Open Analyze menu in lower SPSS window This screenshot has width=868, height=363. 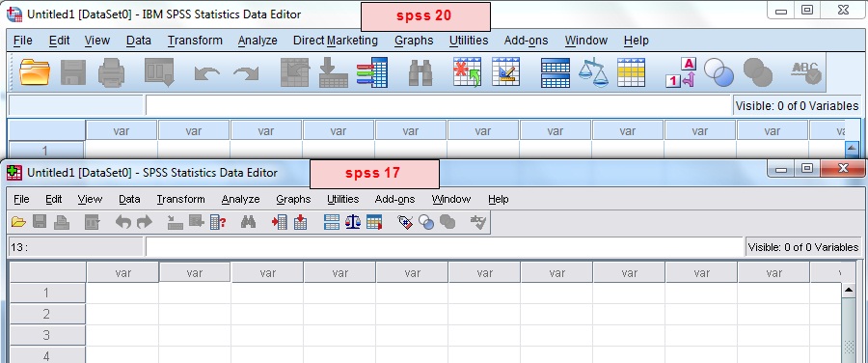click(241, 199)
